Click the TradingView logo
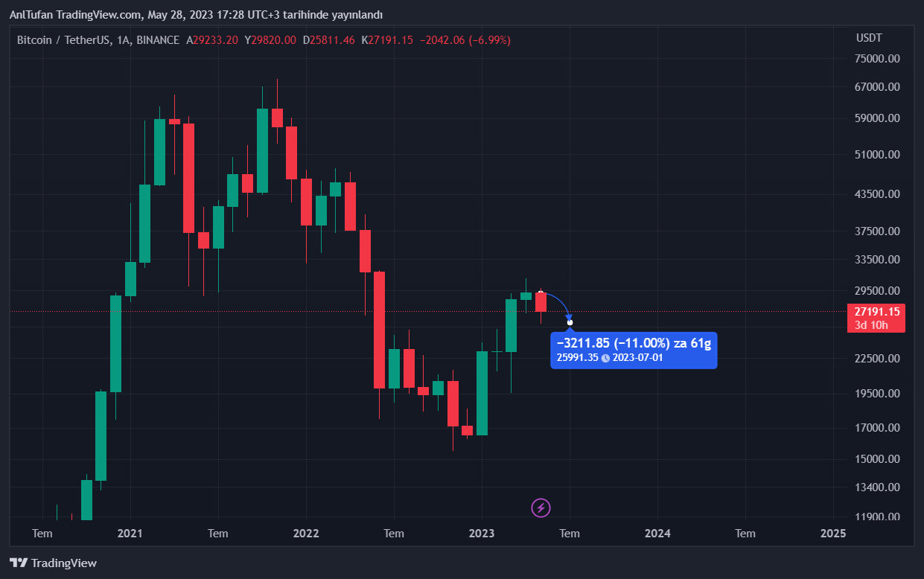This screenshot has width=924, height=579. tap(53, 563)
